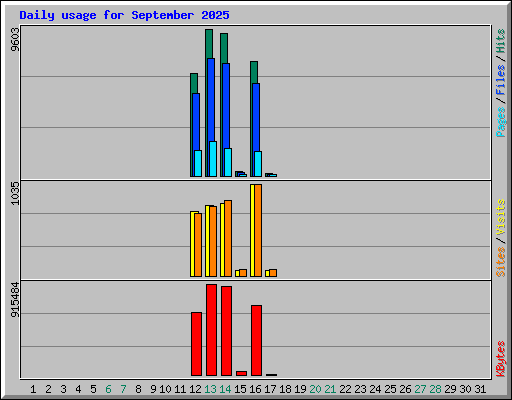Viewport: 512px width, 400px height.
Task: Click the red KBytes bar for day 16
Action: (256, 340)
